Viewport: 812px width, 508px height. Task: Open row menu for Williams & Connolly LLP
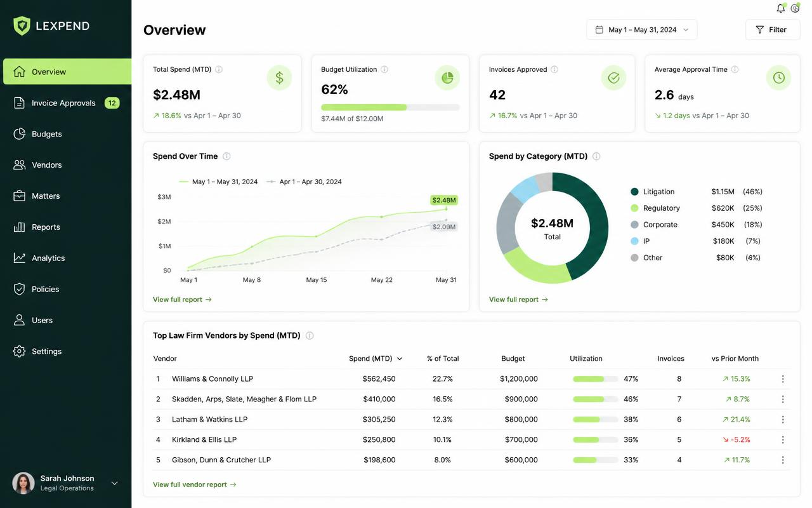coord(783,378)
